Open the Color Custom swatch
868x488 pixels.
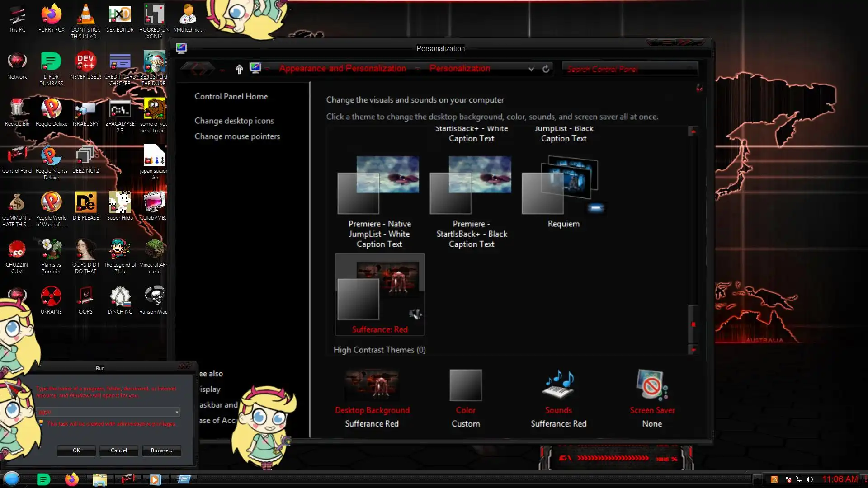pos(465,385)
